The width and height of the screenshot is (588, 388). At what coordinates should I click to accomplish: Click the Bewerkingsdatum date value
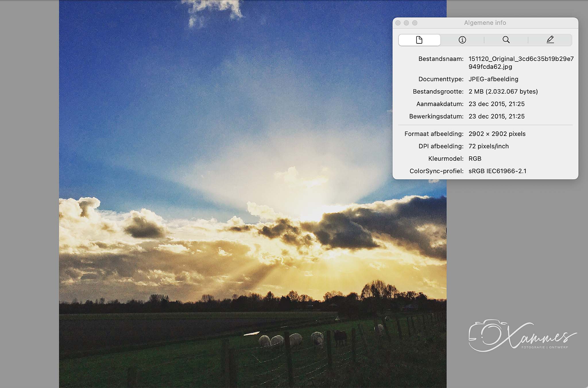496,116
